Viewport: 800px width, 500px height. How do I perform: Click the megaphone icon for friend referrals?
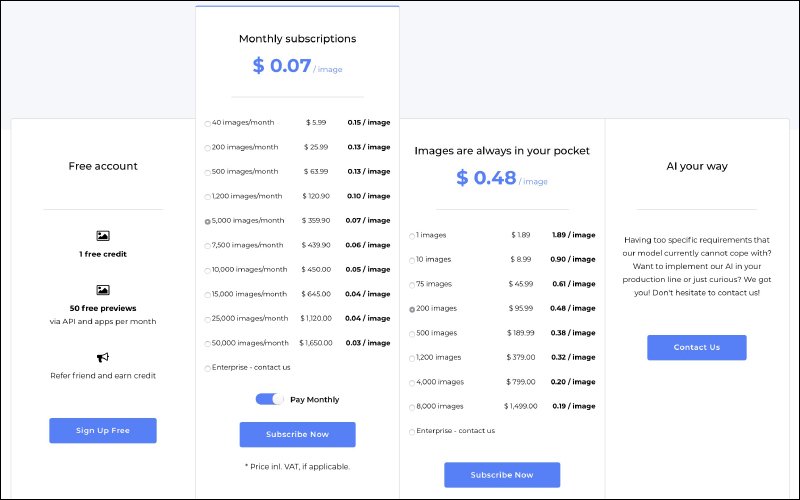[x=103, y=357]
